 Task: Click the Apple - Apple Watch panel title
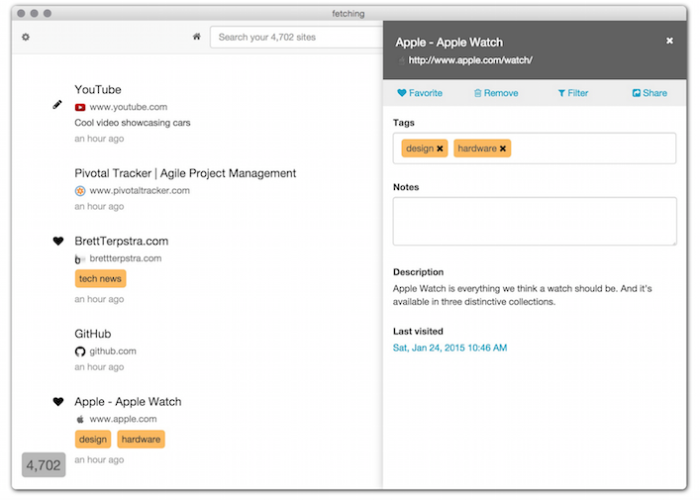coord(449,42)
